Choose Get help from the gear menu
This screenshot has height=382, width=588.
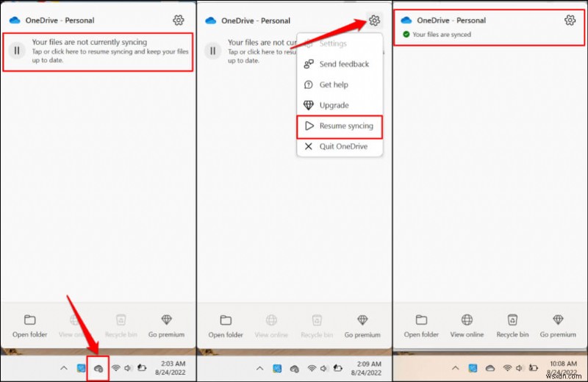(x=340, y=84)
